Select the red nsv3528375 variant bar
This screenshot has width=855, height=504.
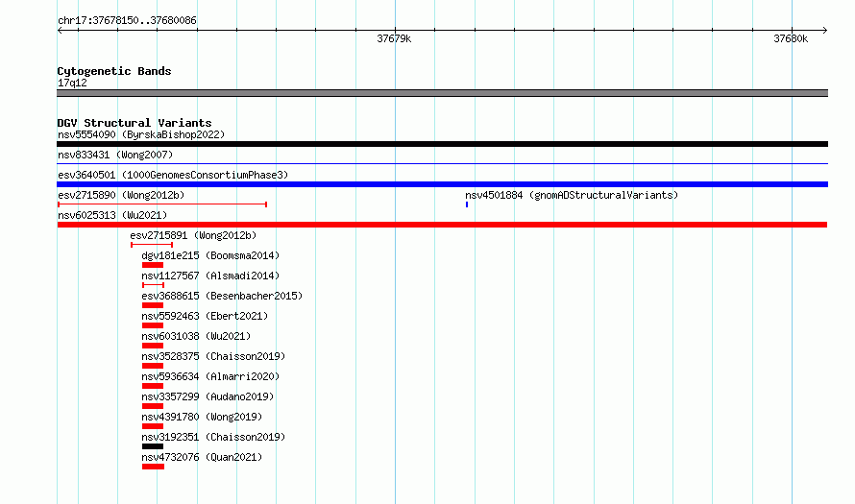pyautogui.click(x=153, y=366)
